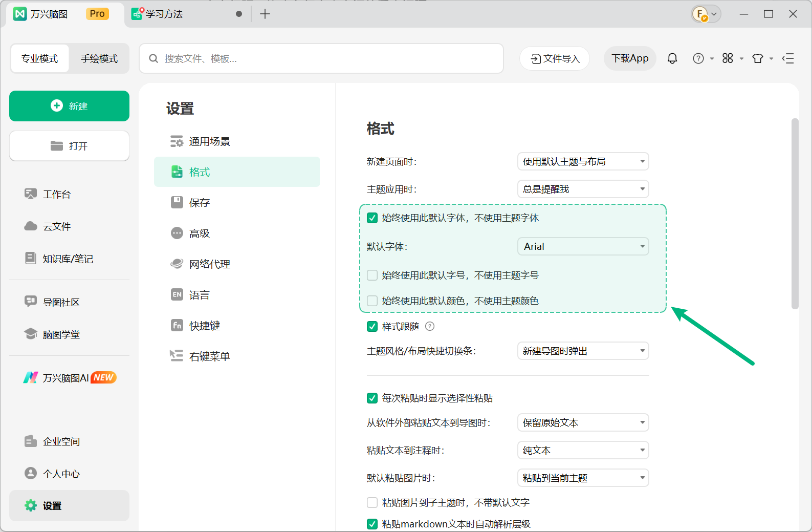This screenshot has height=532, width=812.
Task: Click the green 新建 button
Action: (69, 106)
